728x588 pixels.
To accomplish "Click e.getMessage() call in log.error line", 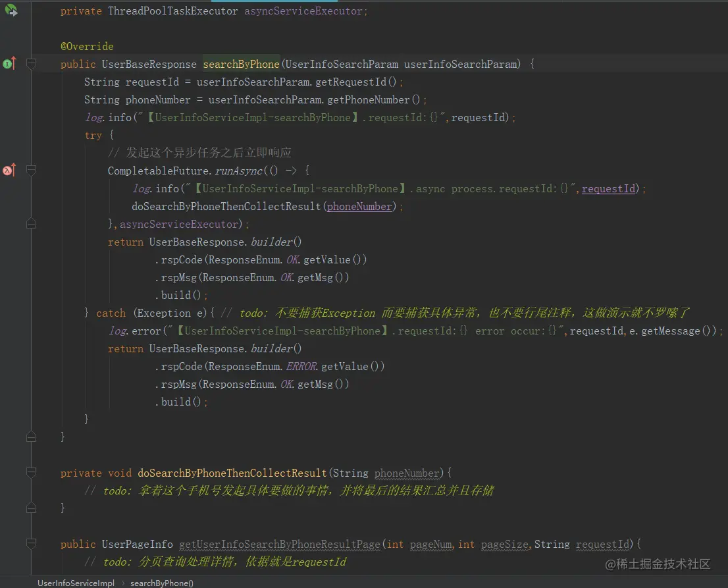I will click(x=673, y=331).
